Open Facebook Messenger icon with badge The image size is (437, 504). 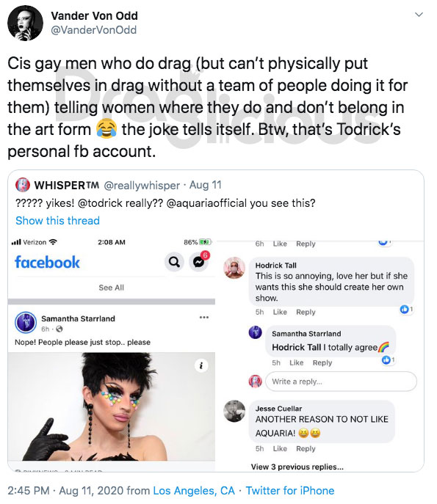click(199, 262)
